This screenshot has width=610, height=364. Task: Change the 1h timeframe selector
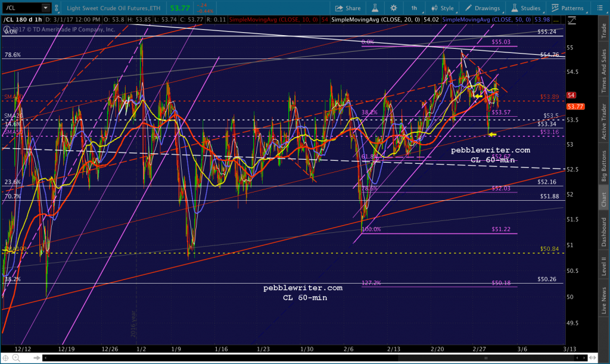(415, 8)
